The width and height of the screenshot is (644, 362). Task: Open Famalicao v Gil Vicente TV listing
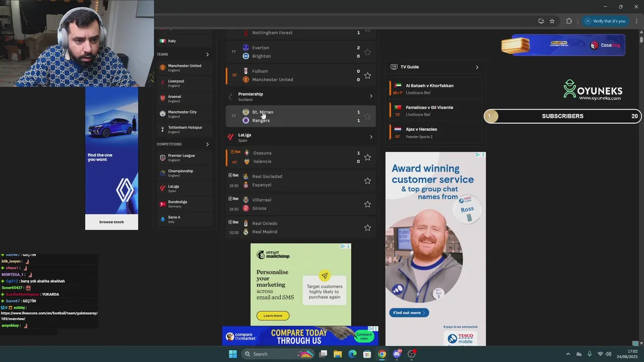pyautogui.click(x=436, y=111)
